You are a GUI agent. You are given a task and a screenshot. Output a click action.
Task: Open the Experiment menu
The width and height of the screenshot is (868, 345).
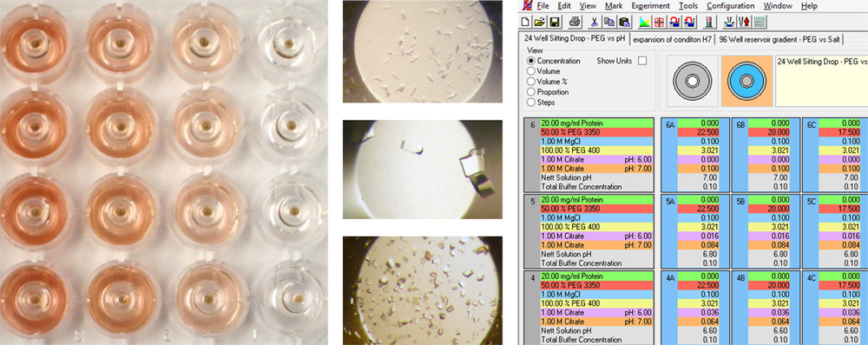point(650,5)
